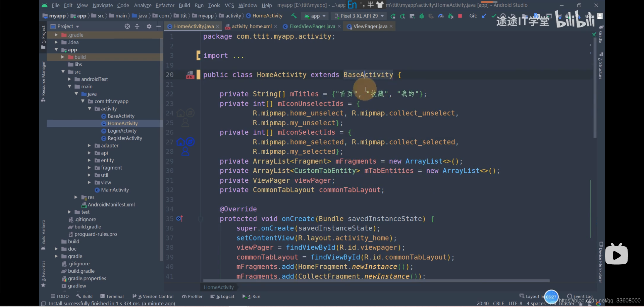
Task: Click the Profile app gauge icon
Action: click(441, 16)
